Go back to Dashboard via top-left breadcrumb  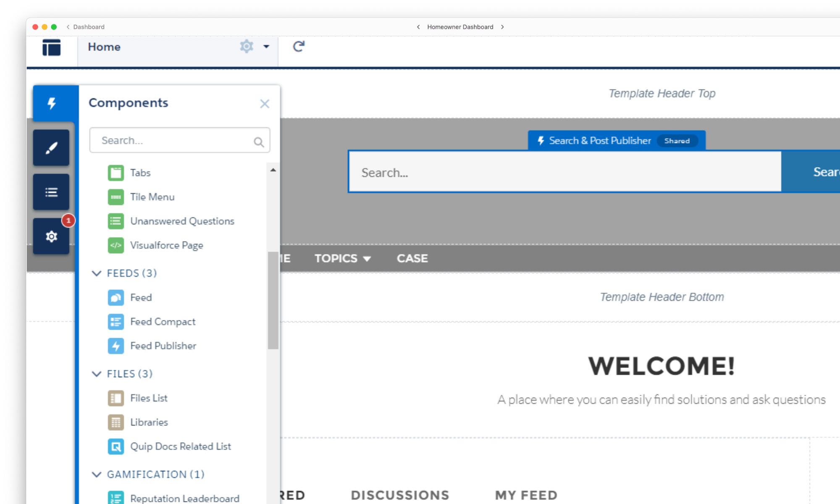pos(85,26)
